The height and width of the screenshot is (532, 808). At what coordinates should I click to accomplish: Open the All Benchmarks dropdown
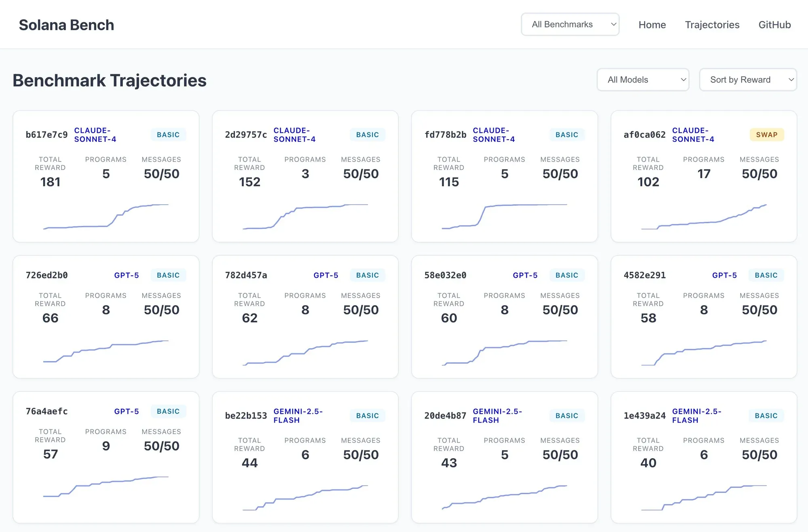pos(570,25)
